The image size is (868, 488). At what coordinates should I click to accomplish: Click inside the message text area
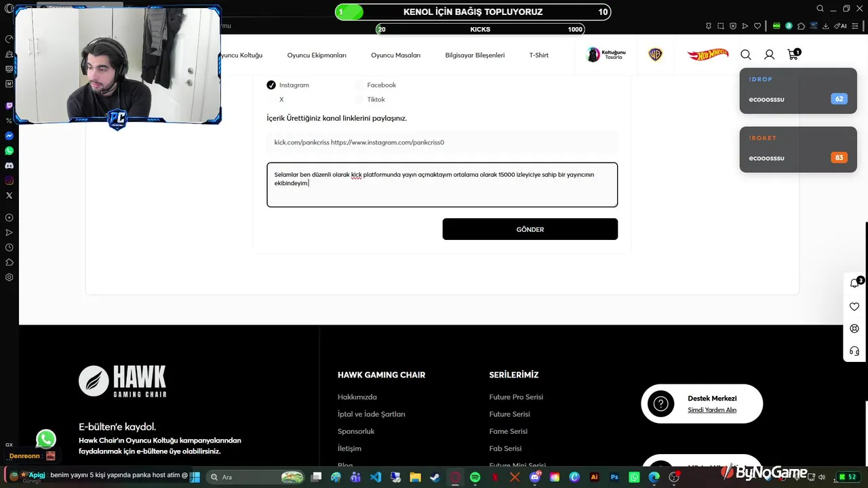(442, 184)
